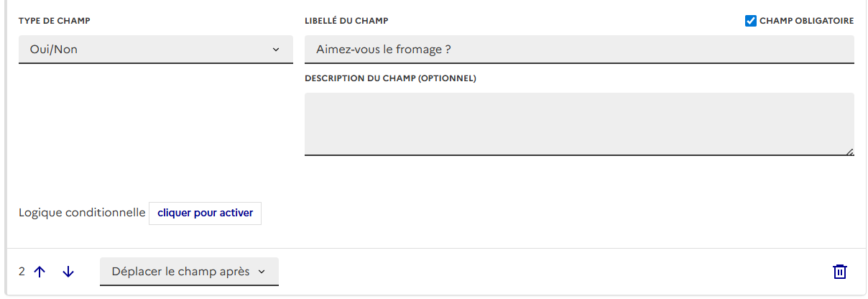
Task: Click the "Type de champ" label
Action: click(55, 21)
